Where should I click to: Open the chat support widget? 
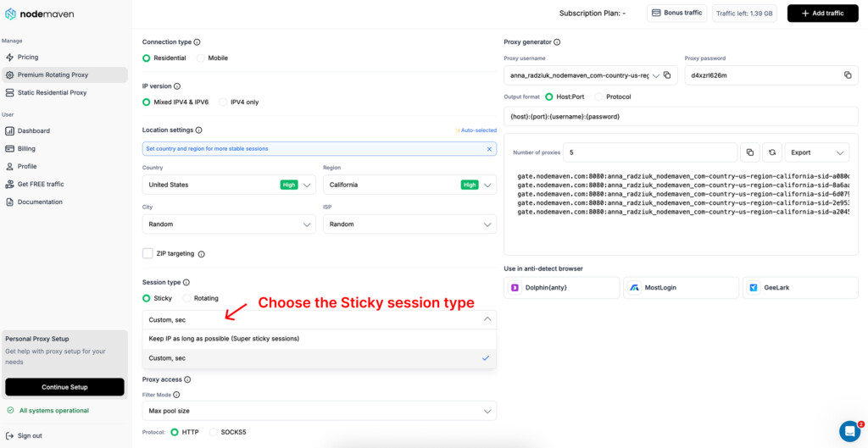[x=849, y=431]
